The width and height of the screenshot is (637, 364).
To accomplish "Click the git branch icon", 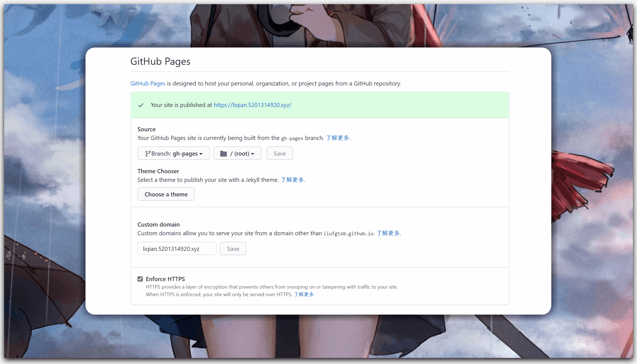I will click(148, 154).
